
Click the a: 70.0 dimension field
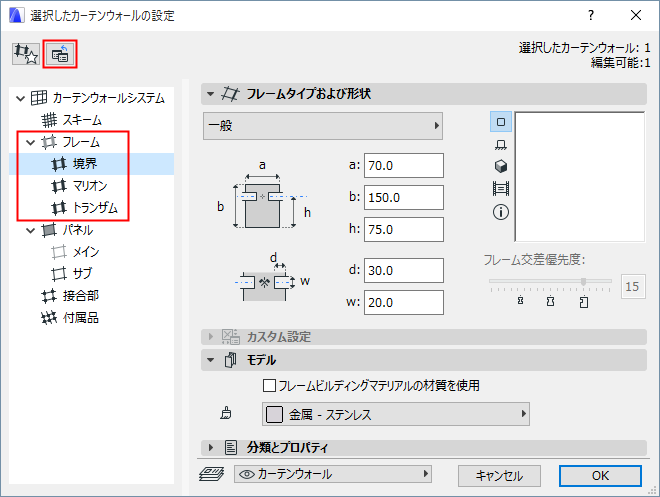(404, 165)
